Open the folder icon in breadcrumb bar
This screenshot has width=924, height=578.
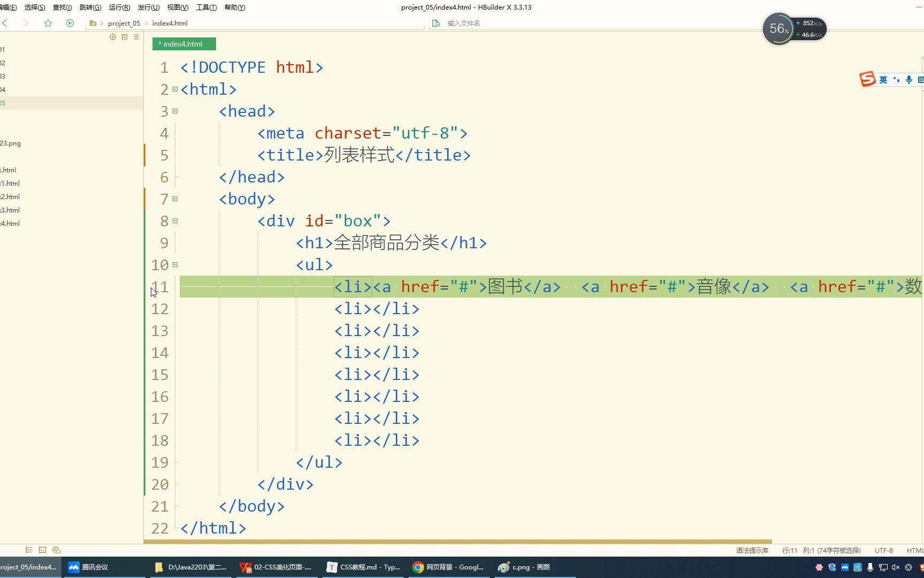tap(93, 23)
